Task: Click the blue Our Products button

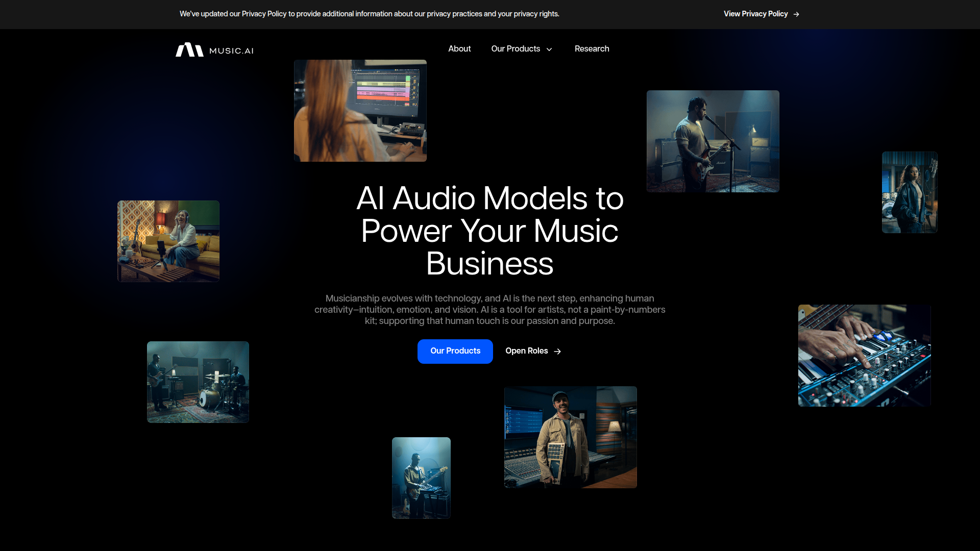Action: 455,351
